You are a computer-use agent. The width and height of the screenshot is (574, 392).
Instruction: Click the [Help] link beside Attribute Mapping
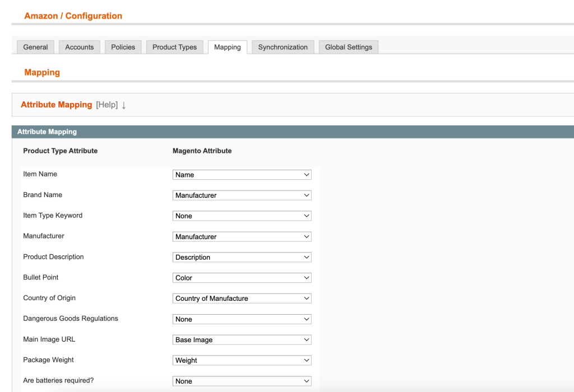pos(107,105)
